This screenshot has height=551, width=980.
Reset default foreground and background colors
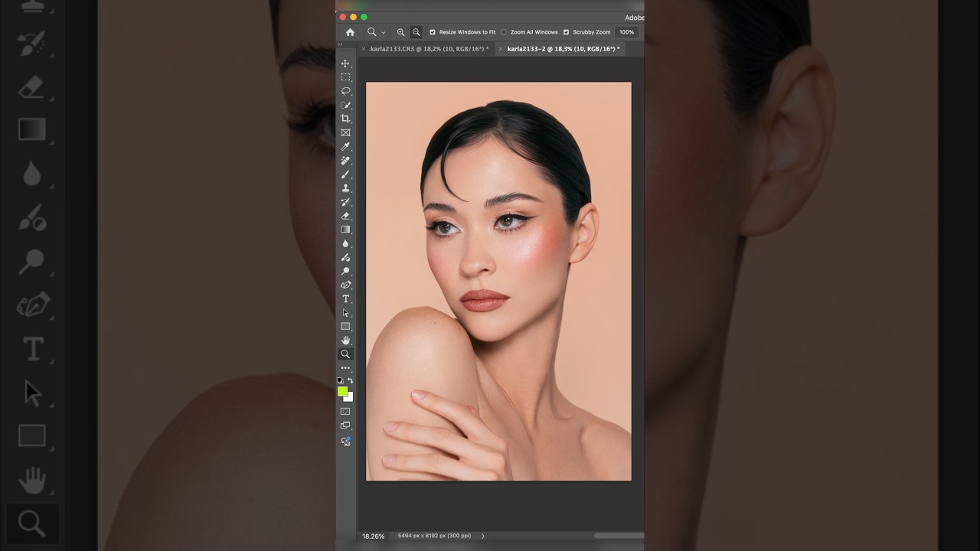click(341, 380)
